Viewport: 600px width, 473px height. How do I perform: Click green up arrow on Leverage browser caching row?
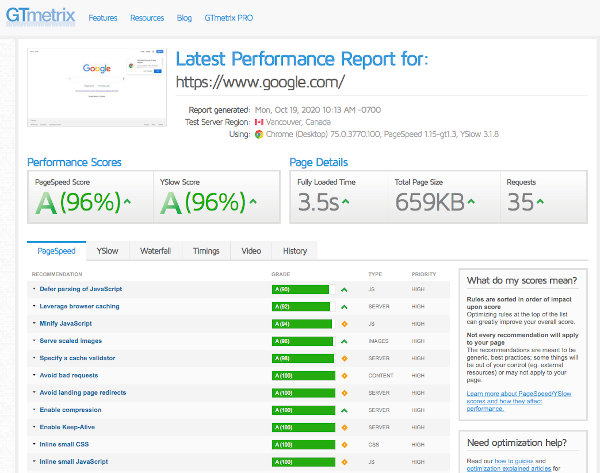point(344,307)
